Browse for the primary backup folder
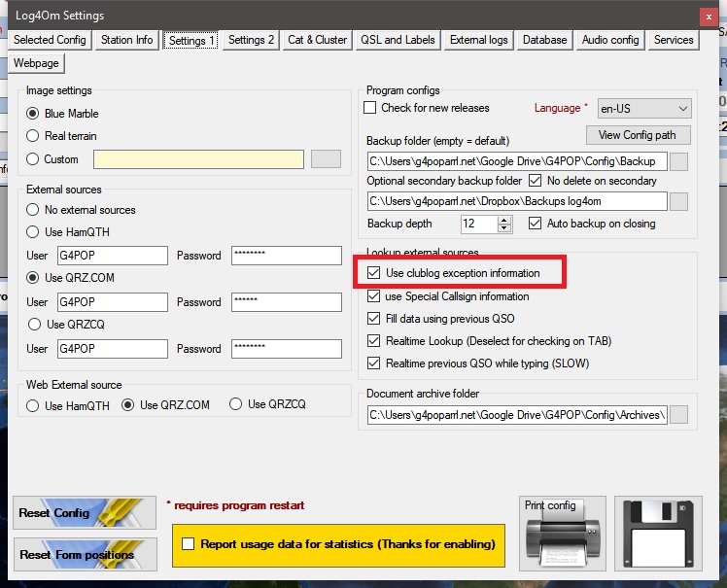Image resolution: width=727 pixels, height=588 pixels. tap(678, 162)
